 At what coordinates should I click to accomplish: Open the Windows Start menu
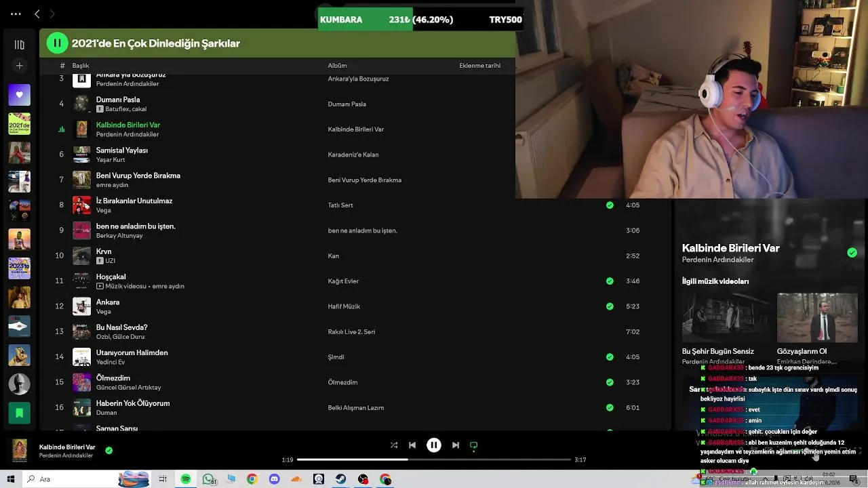pyautogui.click(x=11, y=479)
